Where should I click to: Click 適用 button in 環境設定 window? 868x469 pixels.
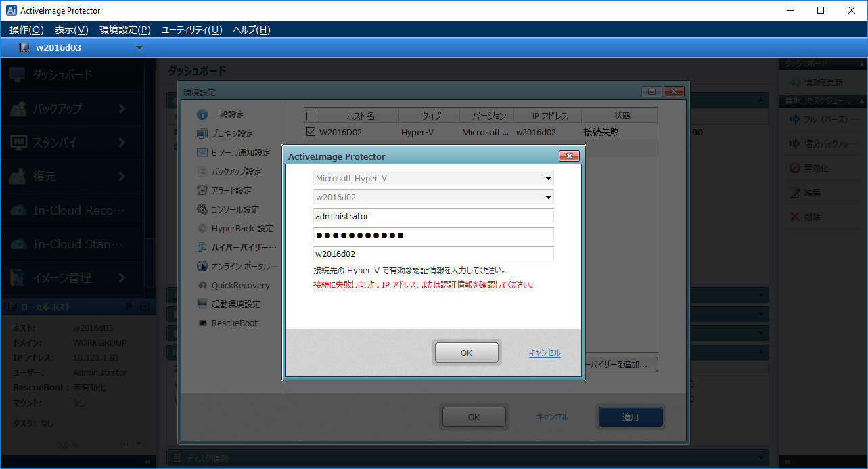[631, 417]
